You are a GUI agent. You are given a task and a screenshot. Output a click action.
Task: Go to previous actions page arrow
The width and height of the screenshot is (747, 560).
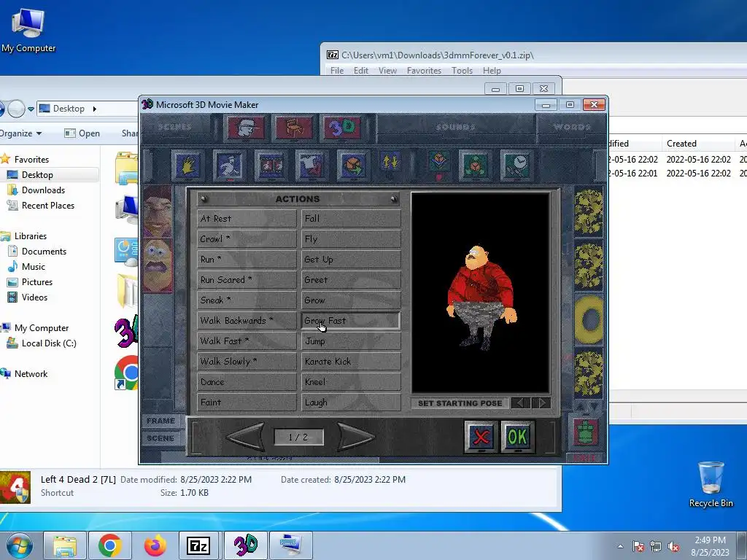point(245,436)
